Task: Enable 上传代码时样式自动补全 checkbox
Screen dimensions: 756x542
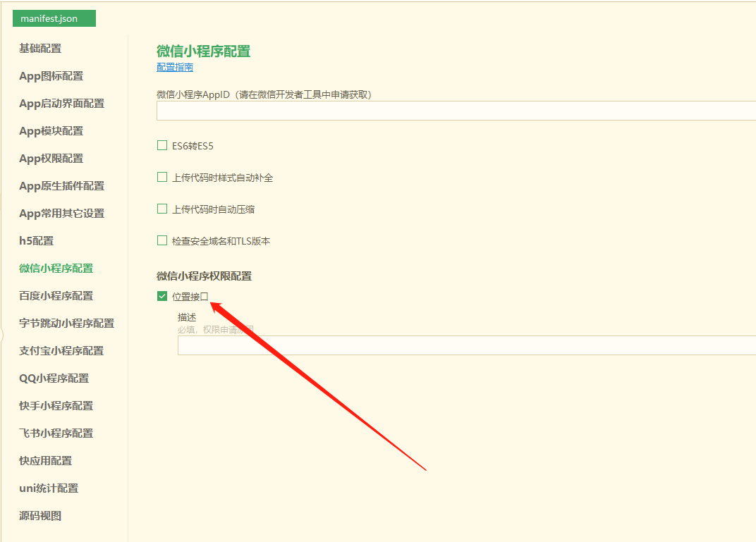Action: (x=162, y=178)
